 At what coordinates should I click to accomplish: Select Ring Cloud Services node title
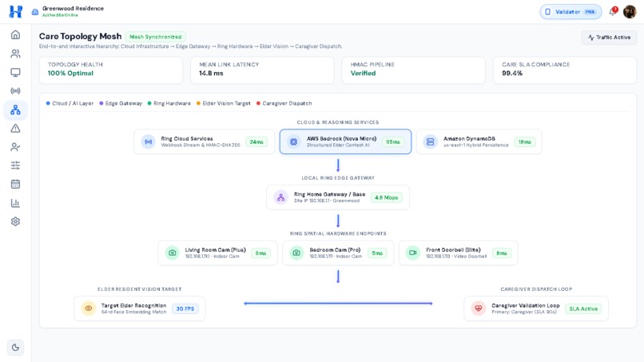tap(187, 139)
